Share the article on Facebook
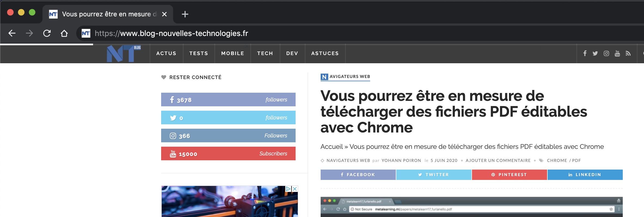 tap(358, 175)
